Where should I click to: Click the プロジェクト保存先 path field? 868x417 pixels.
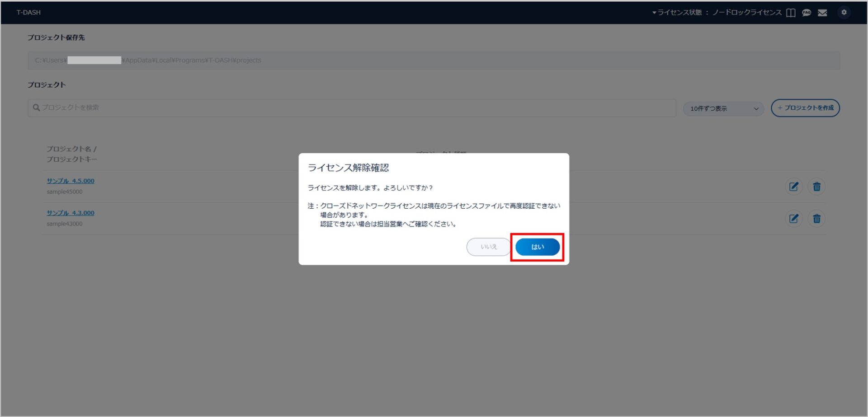[x=433, y=61]
